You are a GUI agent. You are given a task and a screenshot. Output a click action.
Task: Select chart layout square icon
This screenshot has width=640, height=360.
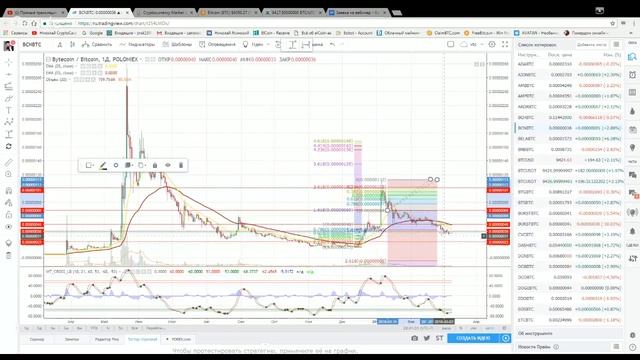451,44
